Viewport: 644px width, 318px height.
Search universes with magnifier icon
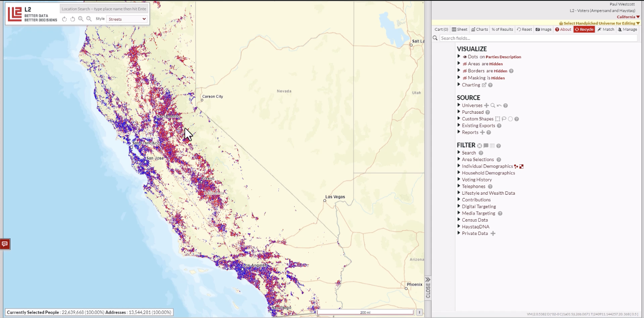tap(493, 105)
